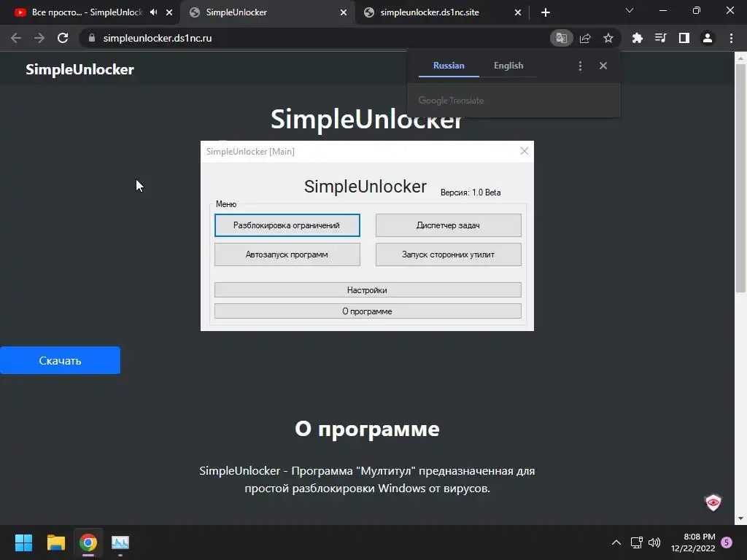Open the tab search chevron in the title bar
747x560 pixels.
pos(630,10)
